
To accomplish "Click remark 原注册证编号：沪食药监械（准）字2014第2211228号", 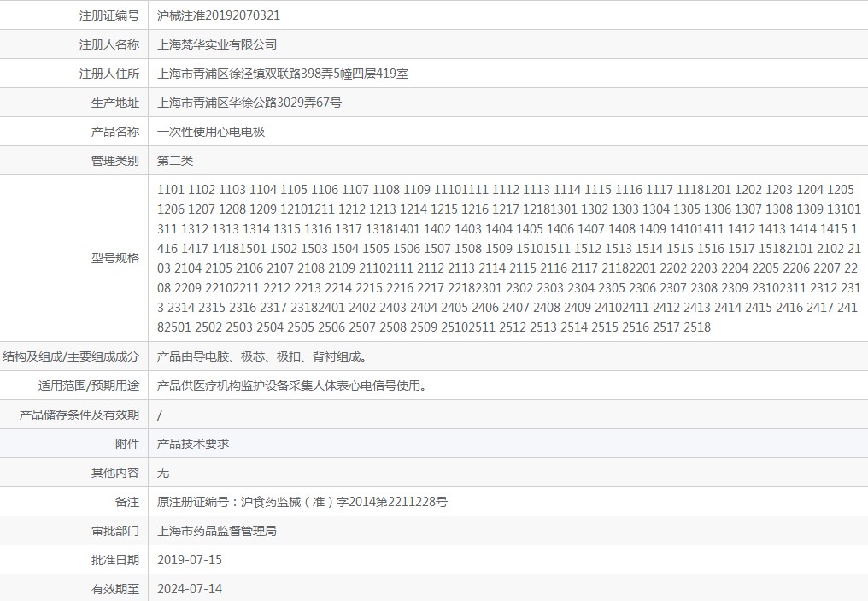I will point(302,502).
